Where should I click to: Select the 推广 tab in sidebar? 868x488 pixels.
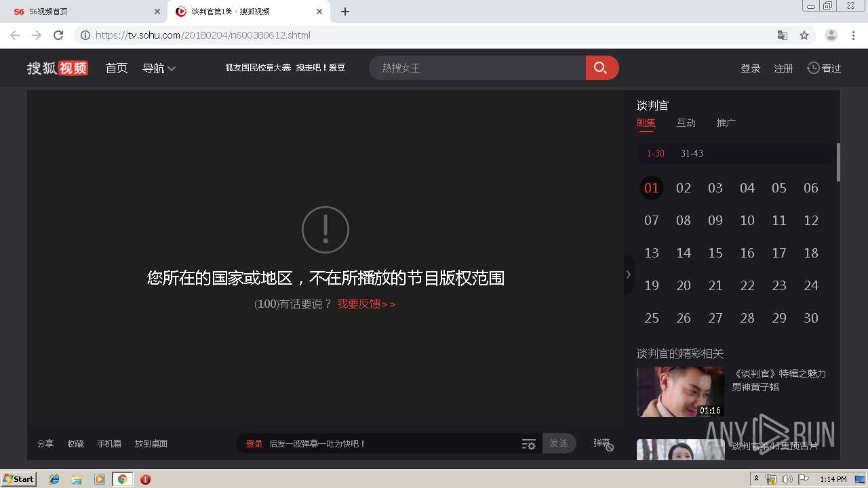tap(726, 123)
